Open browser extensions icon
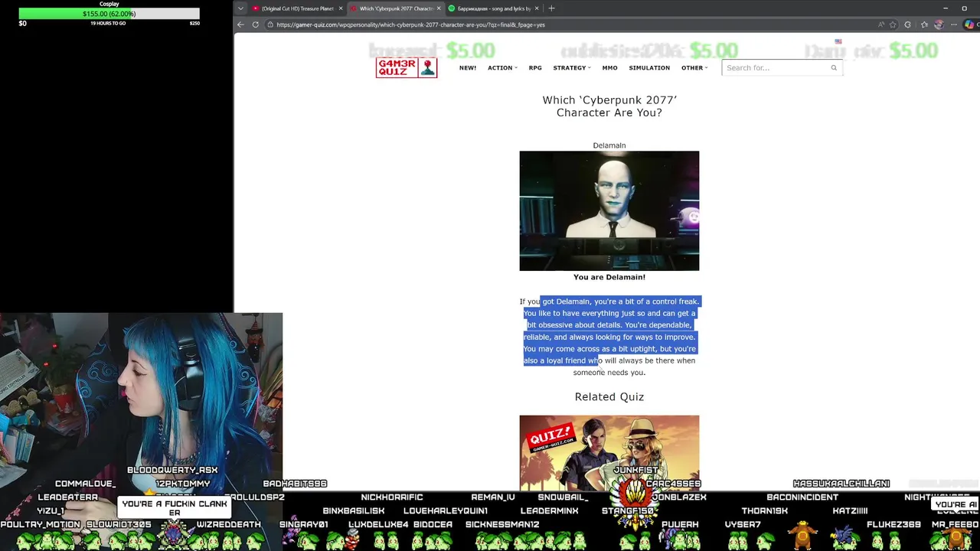This screenshot has width=980, height=551. pos(908,24)
